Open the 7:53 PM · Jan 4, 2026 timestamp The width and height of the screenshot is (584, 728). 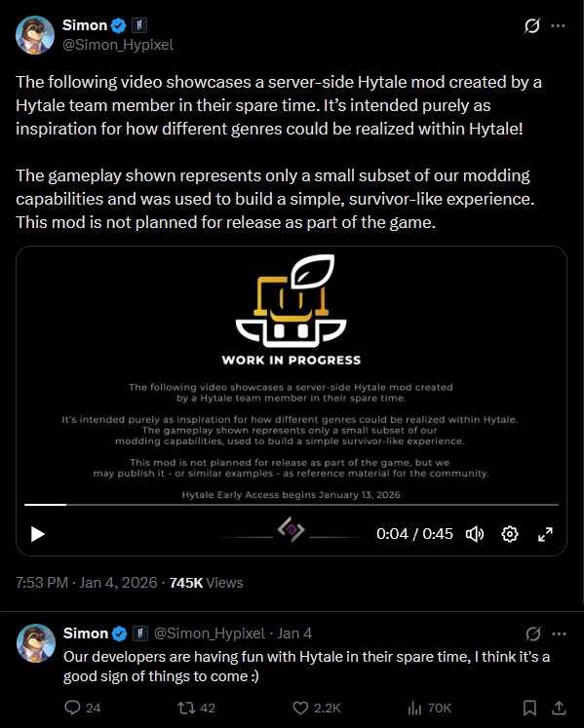(87, 582)
